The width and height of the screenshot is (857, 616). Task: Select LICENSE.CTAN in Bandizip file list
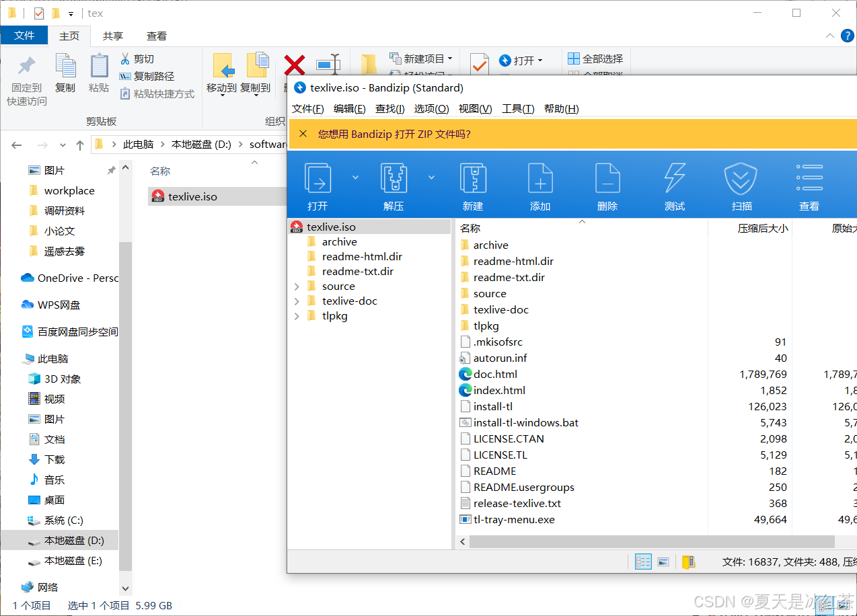coord(509,438)
